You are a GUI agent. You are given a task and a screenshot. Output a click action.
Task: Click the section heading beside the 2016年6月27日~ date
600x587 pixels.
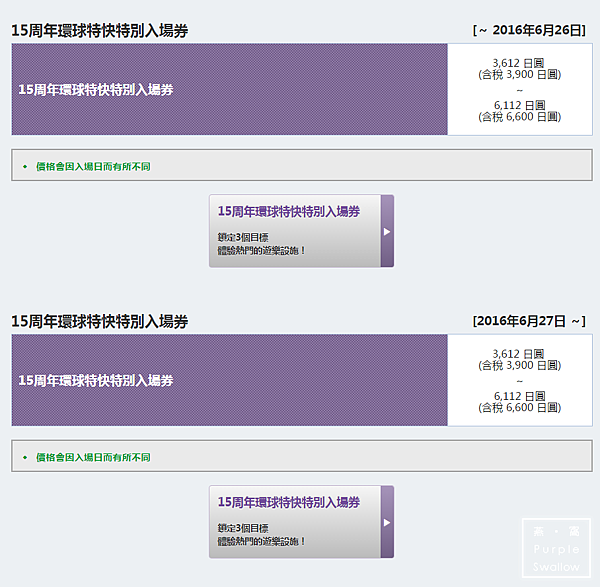(100, 322)
